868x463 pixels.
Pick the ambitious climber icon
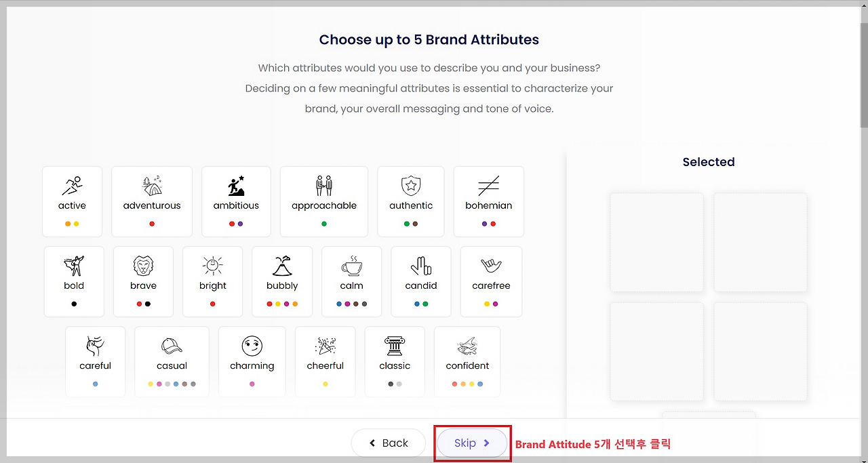pyautogui.click(x=236, y=185)
